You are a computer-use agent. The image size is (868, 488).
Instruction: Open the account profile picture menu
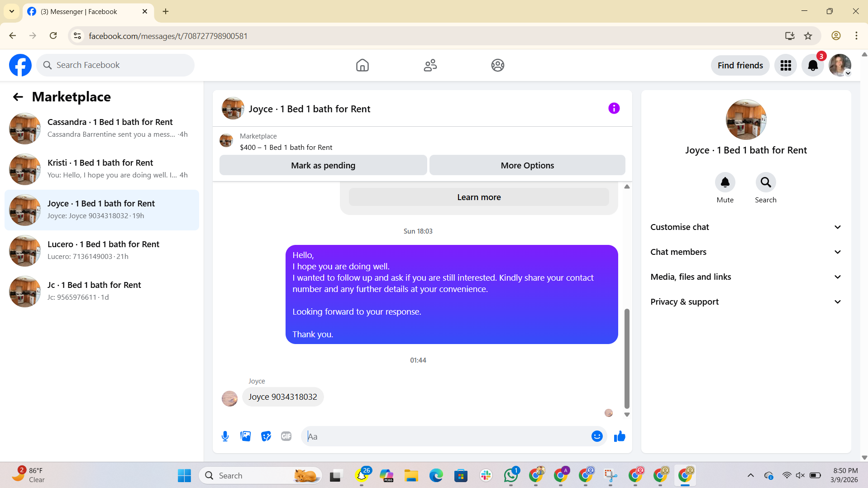click(x=840, y=66)
